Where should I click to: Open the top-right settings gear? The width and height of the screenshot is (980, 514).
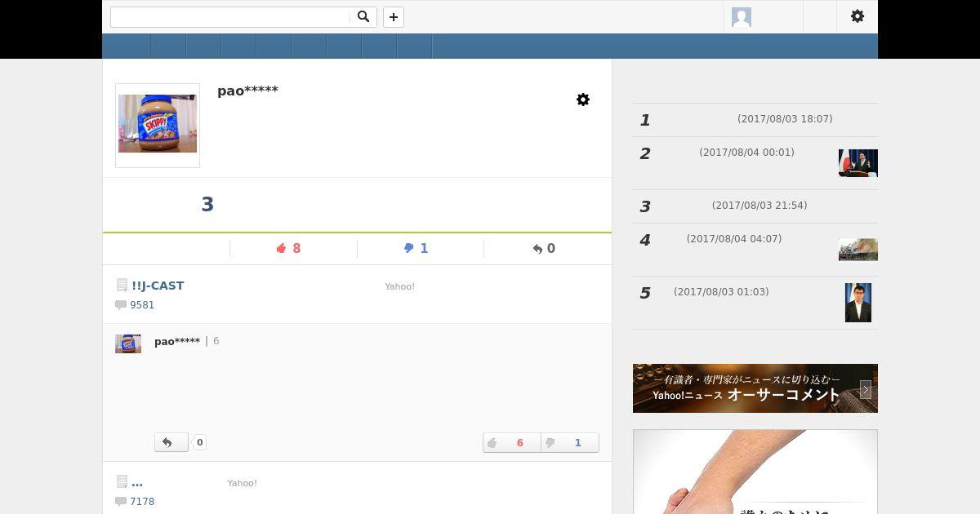click(857, 16)
